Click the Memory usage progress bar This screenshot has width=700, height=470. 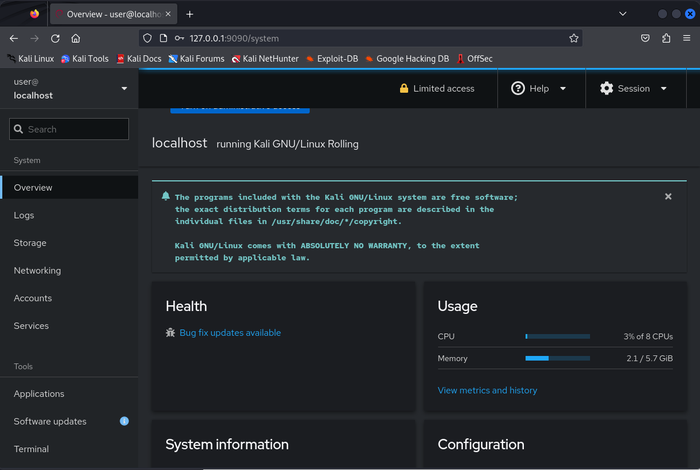pyautogui.click(x=557, y=358)
